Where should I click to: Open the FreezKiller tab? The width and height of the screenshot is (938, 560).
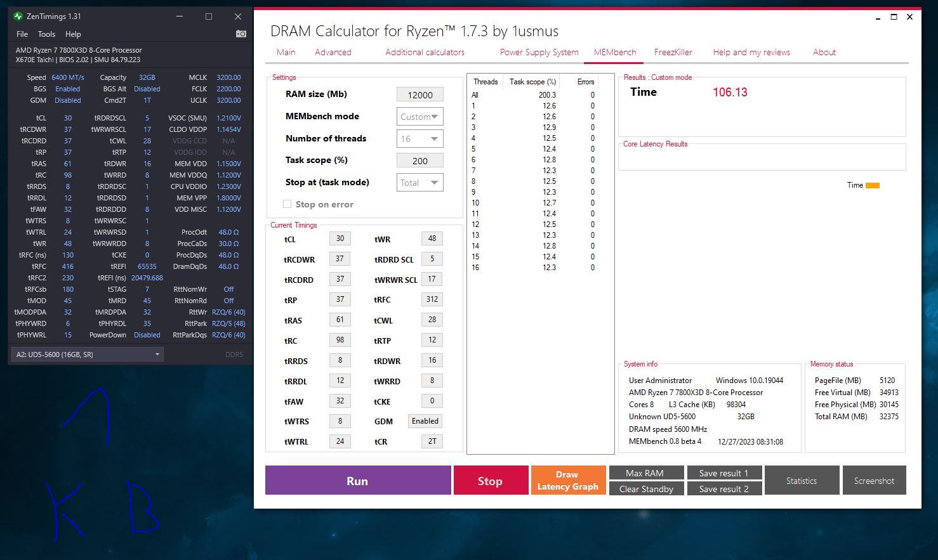(673, 52)
